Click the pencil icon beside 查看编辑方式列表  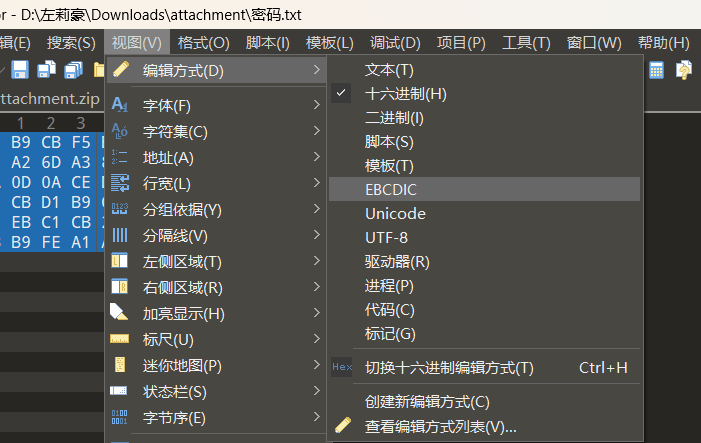click(343, 425)
